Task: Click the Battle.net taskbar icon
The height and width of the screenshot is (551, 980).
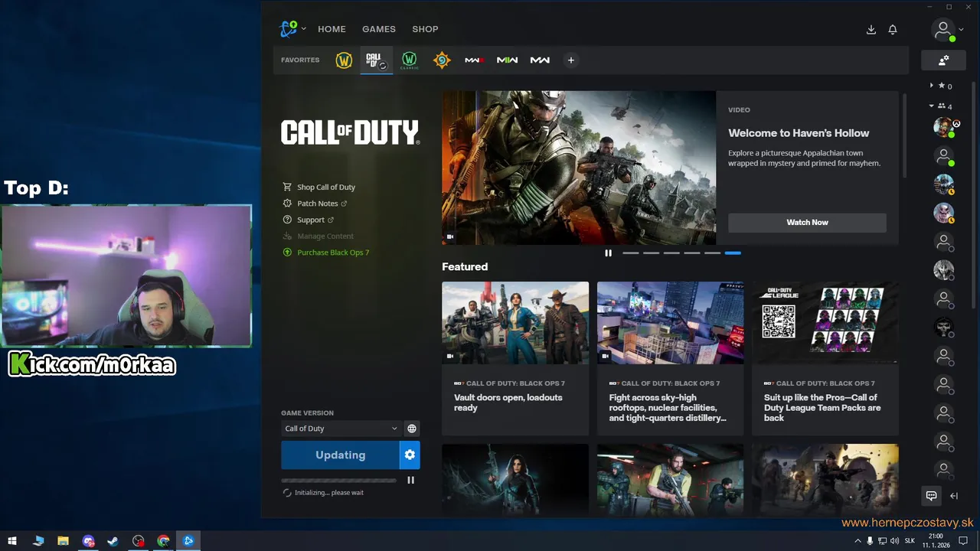Action: point(188,541)
